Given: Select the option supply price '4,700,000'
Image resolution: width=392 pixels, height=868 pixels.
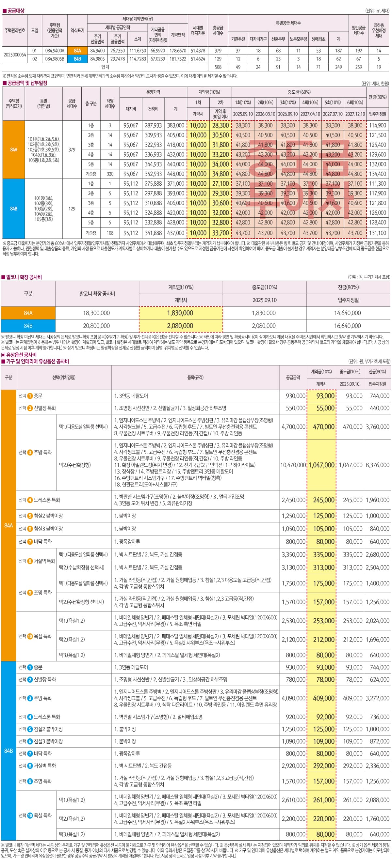Looking at the screenshot, I should click(x=293, y=426).
